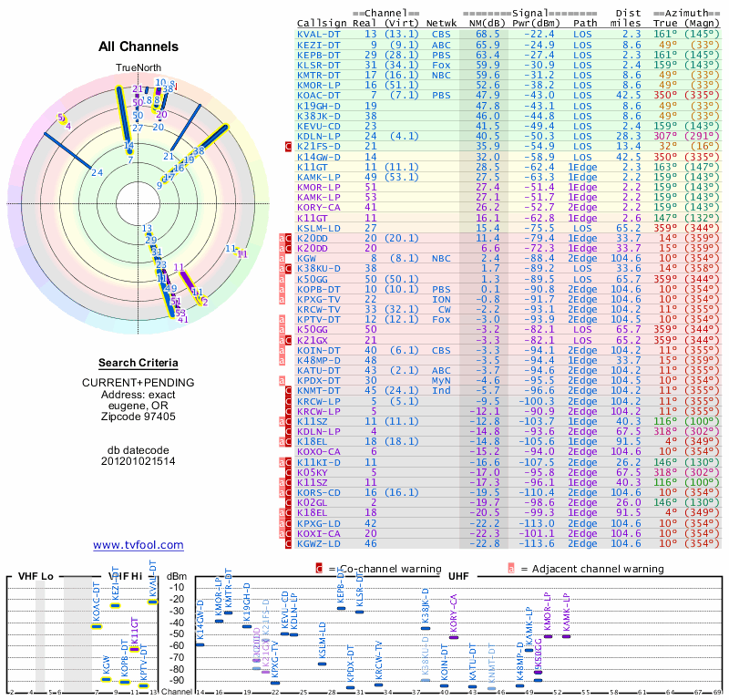
Task: Pick the KOXO-CA callsign table row
Action: pyautogui.click(x=509, y=452)
